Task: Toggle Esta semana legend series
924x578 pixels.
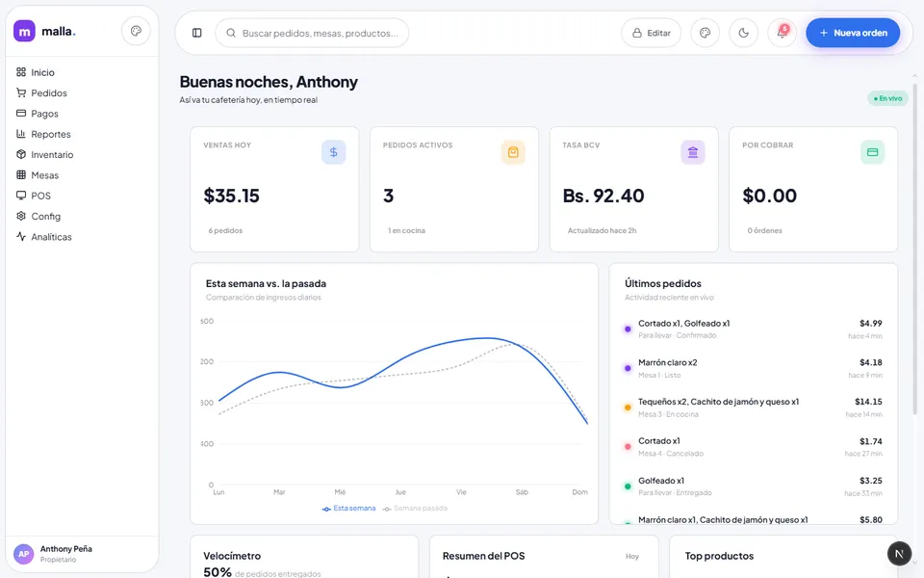Action: click(x=348, y=509)
